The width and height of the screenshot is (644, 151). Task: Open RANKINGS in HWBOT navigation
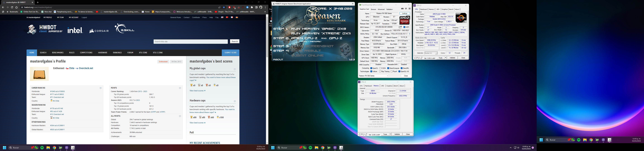point(117,53)
